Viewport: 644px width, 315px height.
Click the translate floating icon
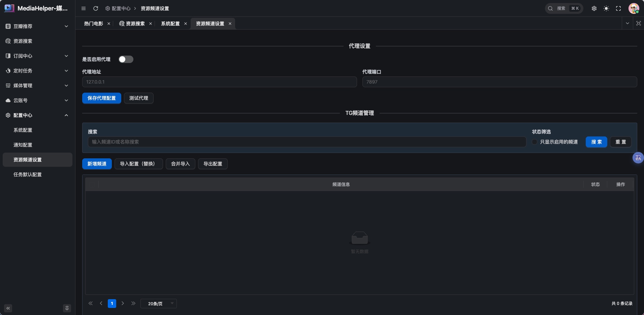click(x=638, y=158)
